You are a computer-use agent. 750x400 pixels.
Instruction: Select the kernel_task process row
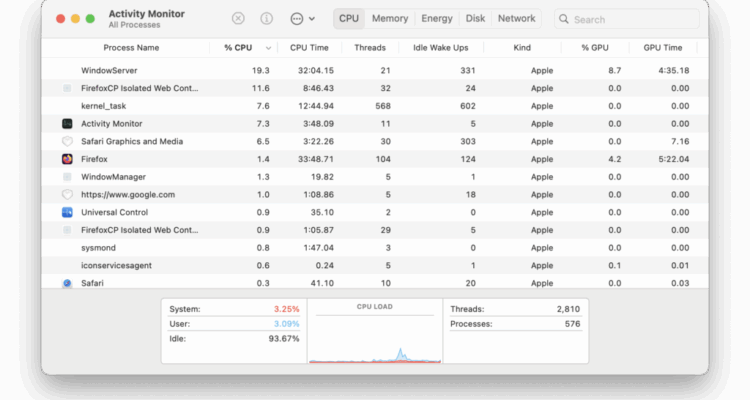point(375,106)
